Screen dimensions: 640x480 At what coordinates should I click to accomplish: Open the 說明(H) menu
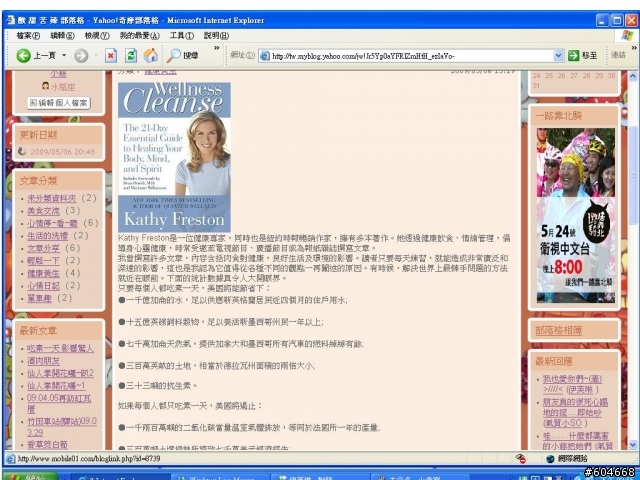(216, 36)
